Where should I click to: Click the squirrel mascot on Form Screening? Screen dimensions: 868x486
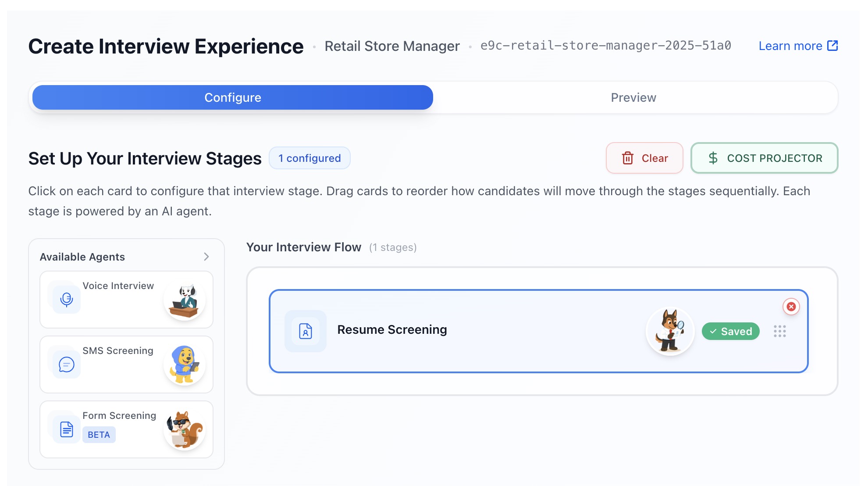click(x=185, y=429)
